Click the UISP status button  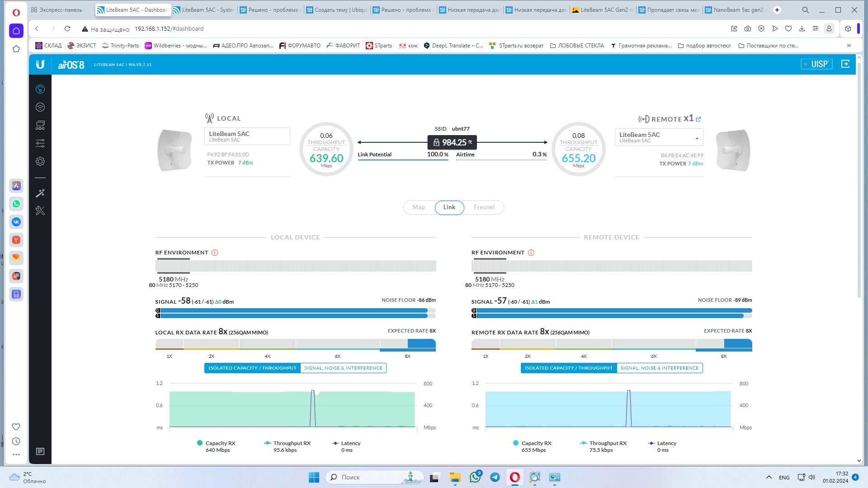[x=816, y=64]
